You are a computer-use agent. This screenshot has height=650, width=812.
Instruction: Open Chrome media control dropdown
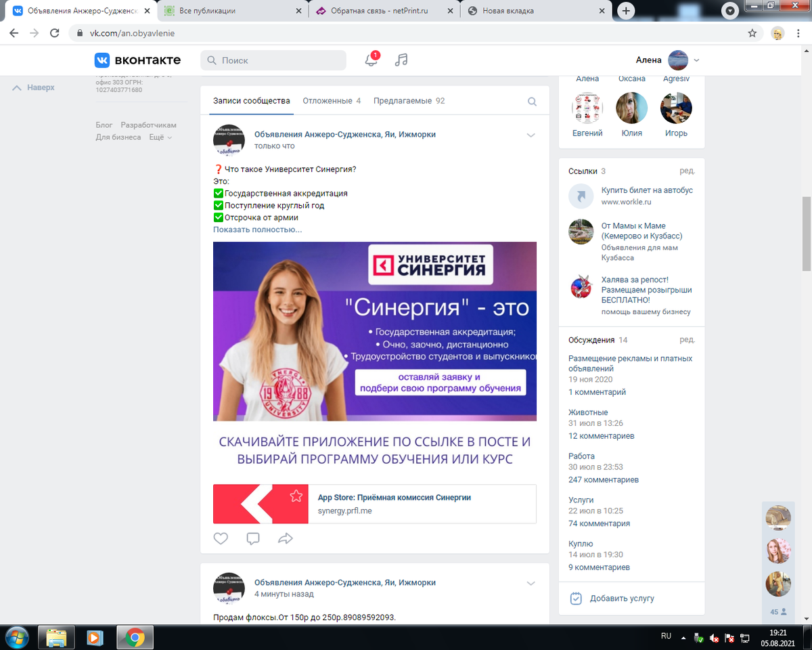[x=730, y=11]
